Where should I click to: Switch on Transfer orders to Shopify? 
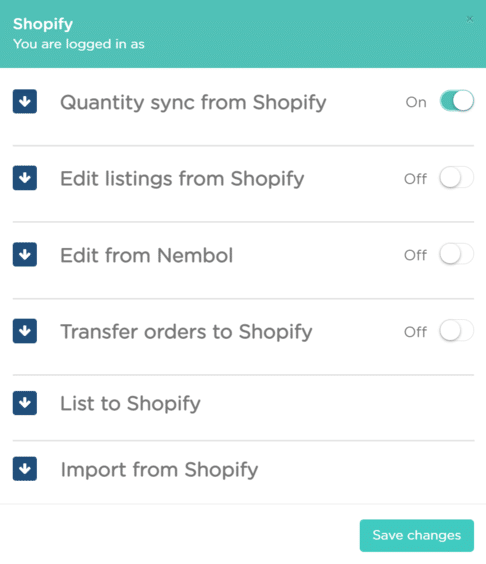[x=457, y=331]
